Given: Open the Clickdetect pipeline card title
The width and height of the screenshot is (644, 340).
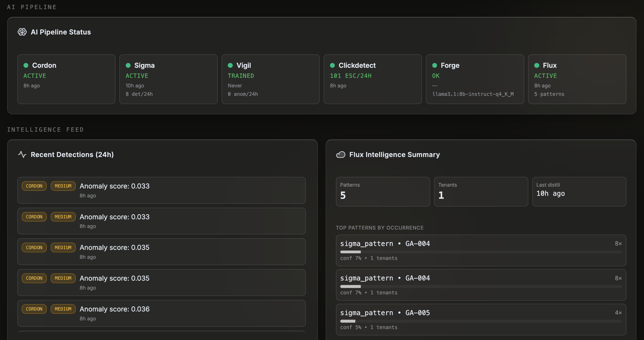Looking at the screenshot, I should click(357, 65).
